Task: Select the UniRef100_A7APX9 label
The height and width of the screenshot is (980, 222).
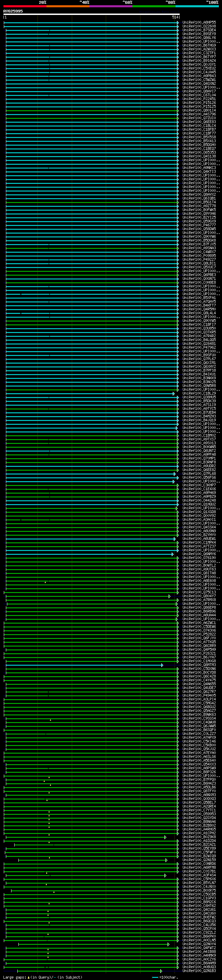Action: [x=199, y=738]
